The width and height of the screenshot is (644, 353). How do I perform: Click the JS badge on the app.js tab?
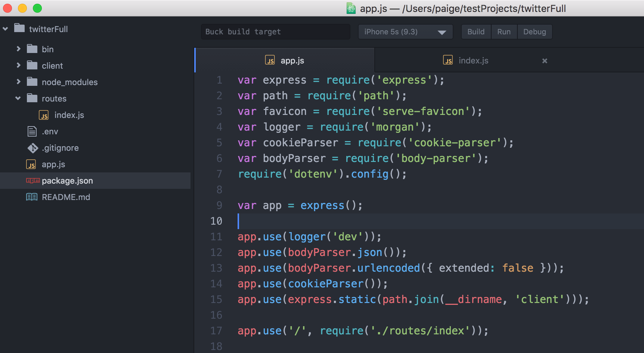270,60
